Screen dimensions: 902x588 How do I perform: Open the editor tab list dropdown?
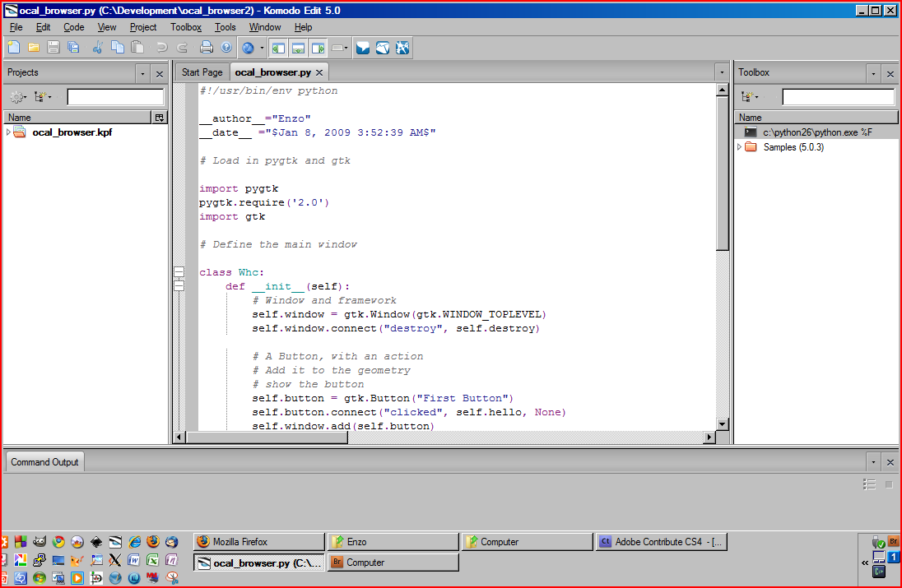click(722, 72)
